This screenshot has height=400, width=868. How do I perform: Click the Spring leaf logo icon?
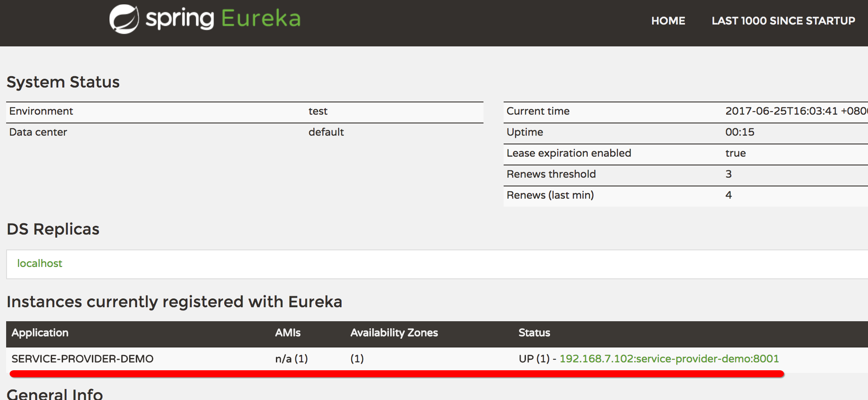click(x=124, y=19)
